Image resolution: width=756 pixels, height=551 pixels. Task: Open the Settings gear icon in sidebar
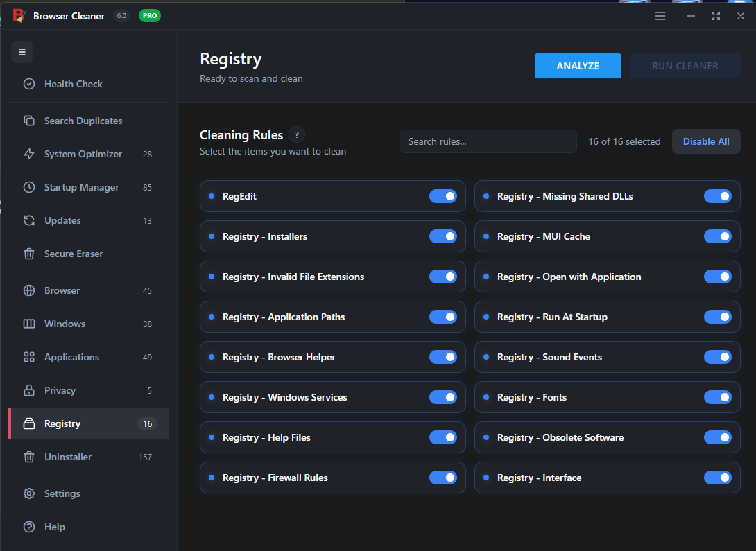pos(29,493)
